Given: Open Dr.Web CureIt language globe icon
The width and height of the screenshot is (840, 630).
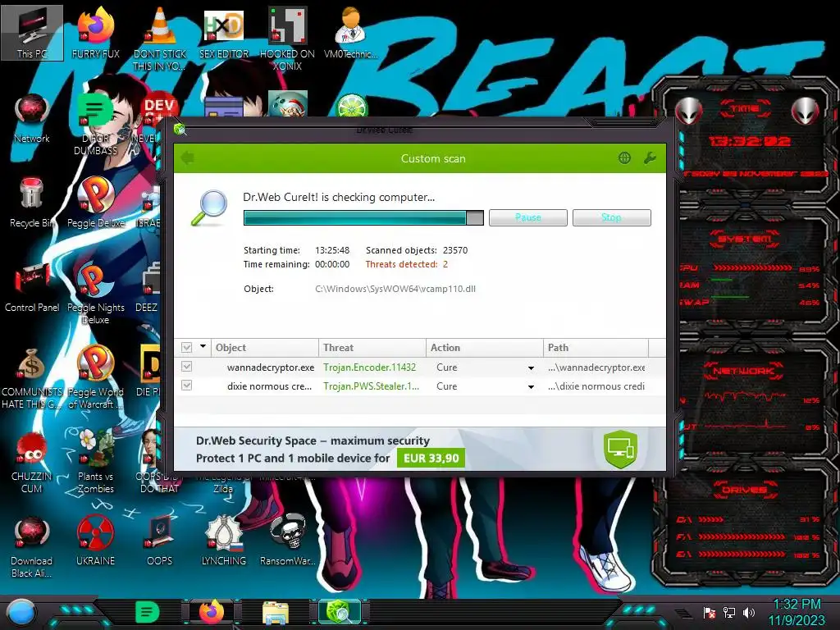Looking at the screenshot, I should [624, 158].
